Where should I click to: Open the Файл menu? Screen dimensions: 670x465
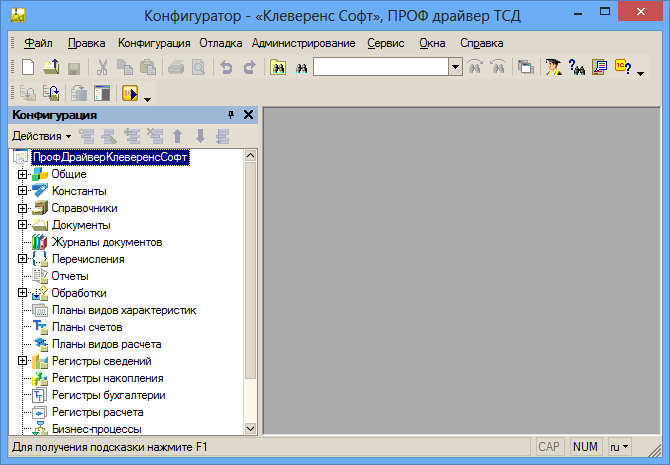[x=38, y=43]
